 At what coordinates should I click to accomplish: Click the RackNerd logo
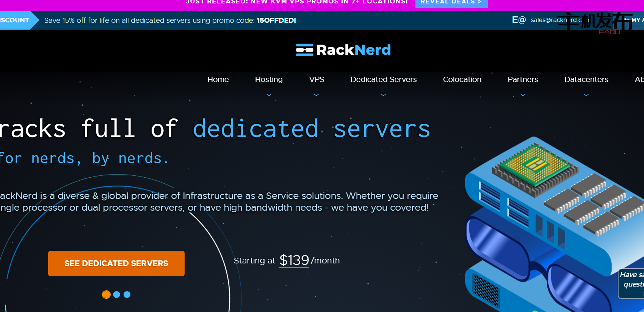(343, 50)
